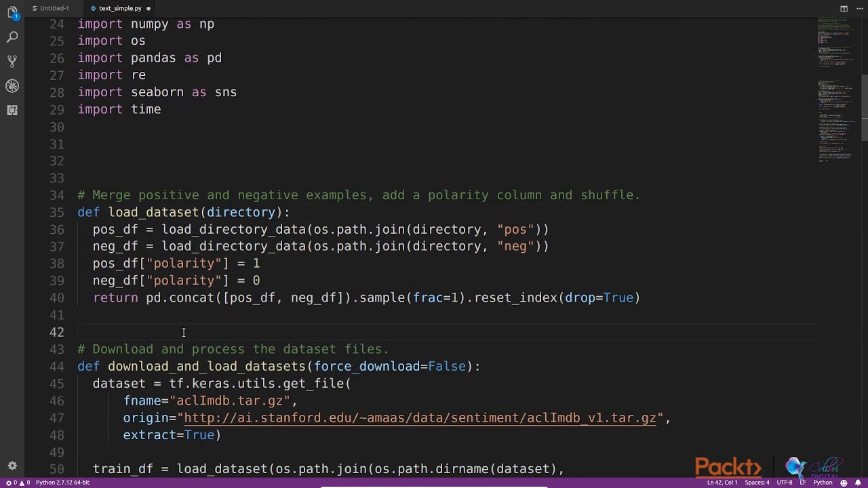
Task: Click the 'import time' line
Action: [x=119, y=109]
